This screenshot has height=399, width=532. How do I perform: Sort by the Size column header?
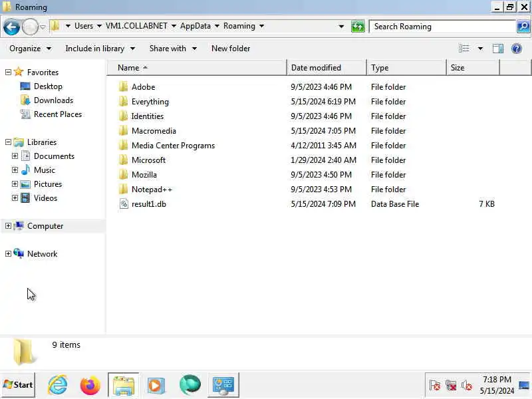point(473,68)
